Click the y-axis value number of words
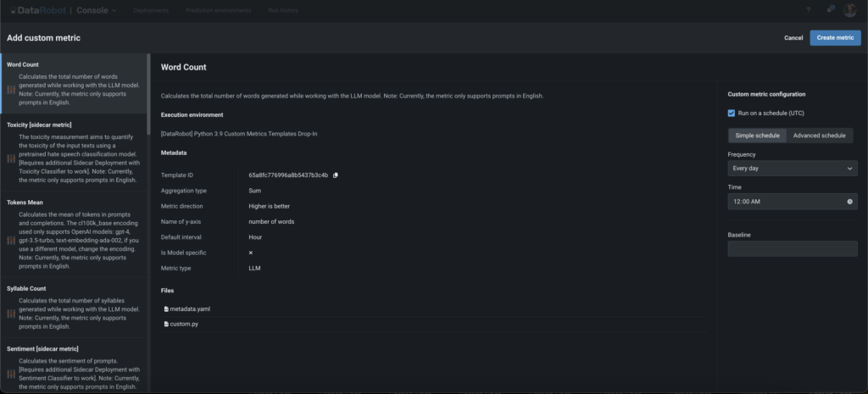868x394 pixels. tap(271, 222)
